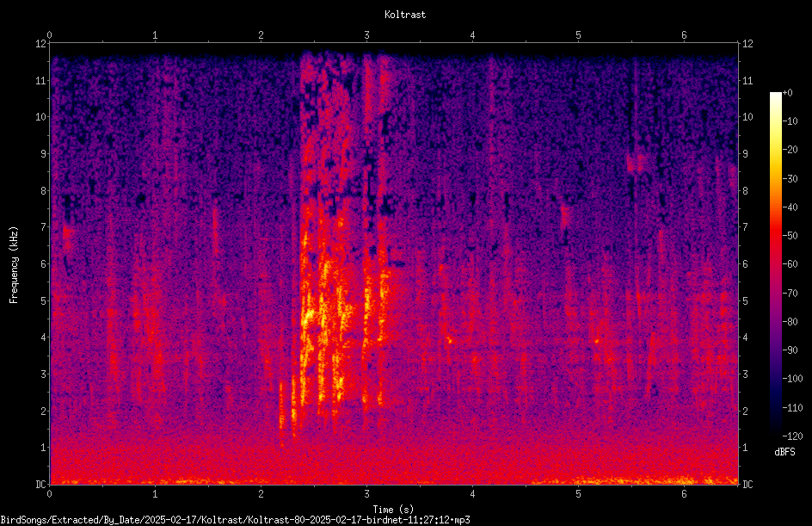
Task: Click the 0 second marker on the bottom axis
Action: click(x=49, y=494)
